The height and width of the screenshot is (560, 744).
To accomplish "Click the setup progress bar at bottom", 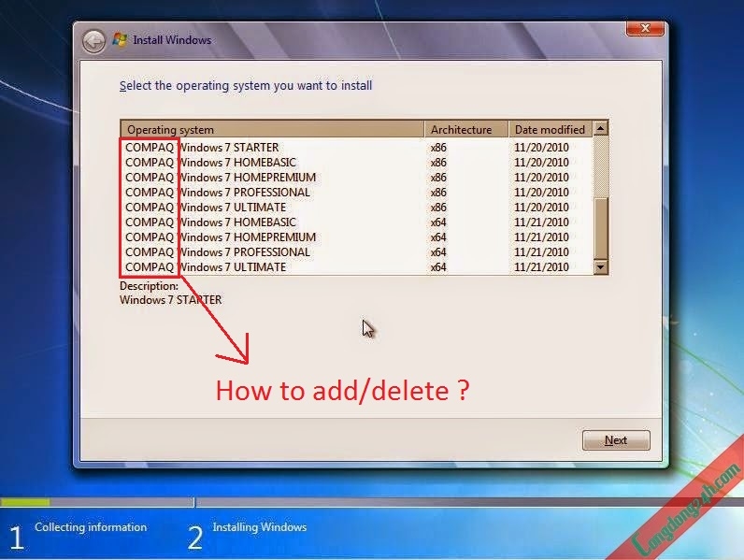I will 372,502.
